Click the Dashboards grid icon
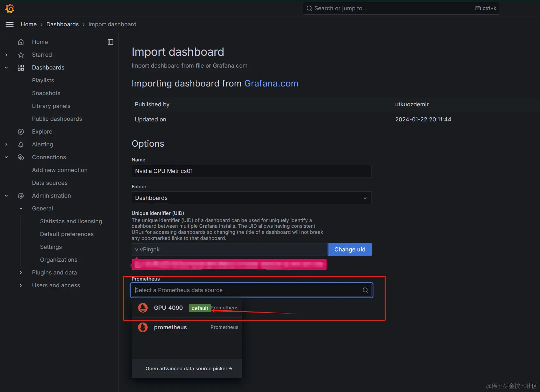 (21, 68)
